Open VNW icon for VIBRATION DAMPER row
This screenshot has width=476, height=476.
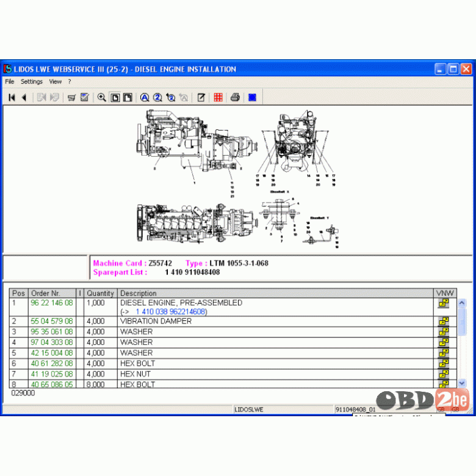point(444,321)
